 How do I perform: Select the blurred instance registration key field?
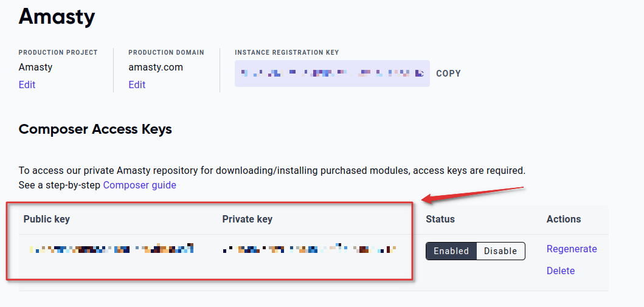pyautogui.click(x=332, y=74)
